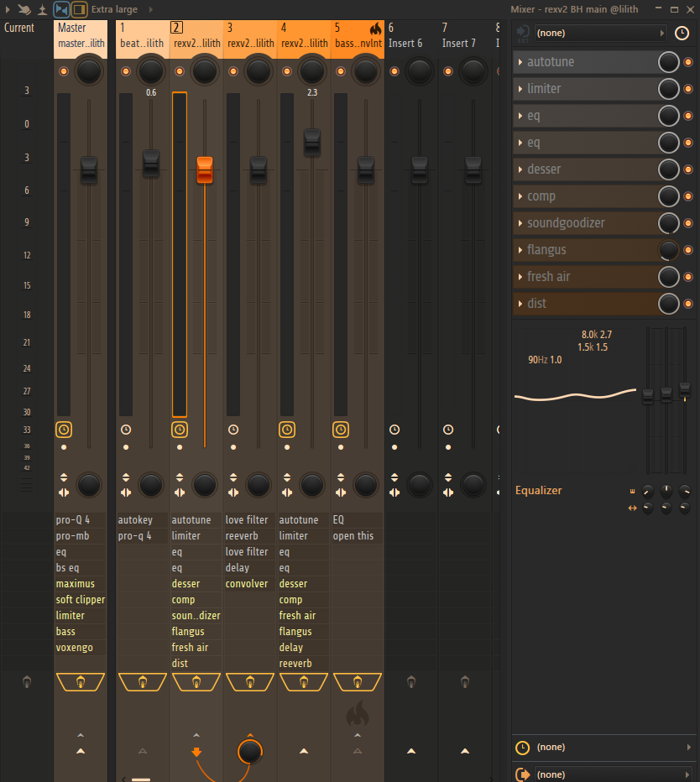Toggle insert 1 FX enable button
This screenshot has width=700, height=782.
tap(142, 682)
